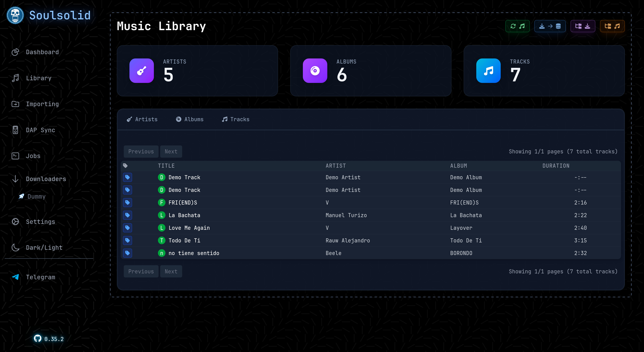Screen dimensions: 644x352
Task: Click the tag icon next to FRI(END)S
Action: (127, 203)
